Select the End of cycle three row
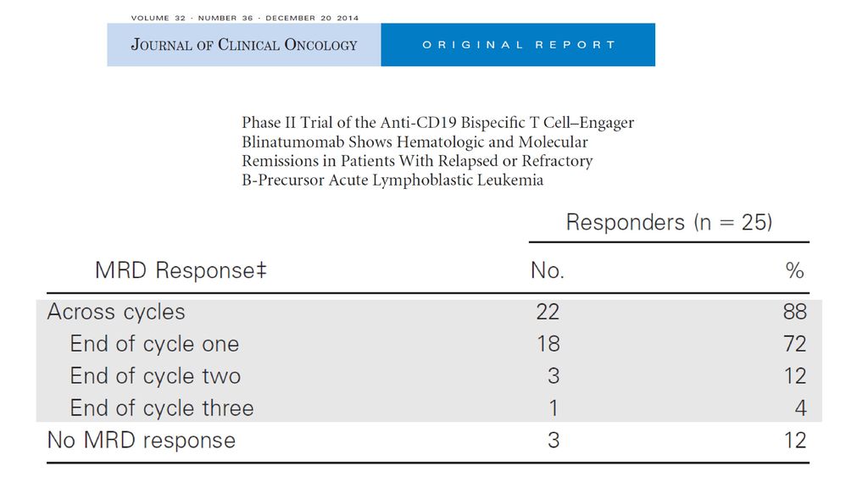 (x=429, y=408)
